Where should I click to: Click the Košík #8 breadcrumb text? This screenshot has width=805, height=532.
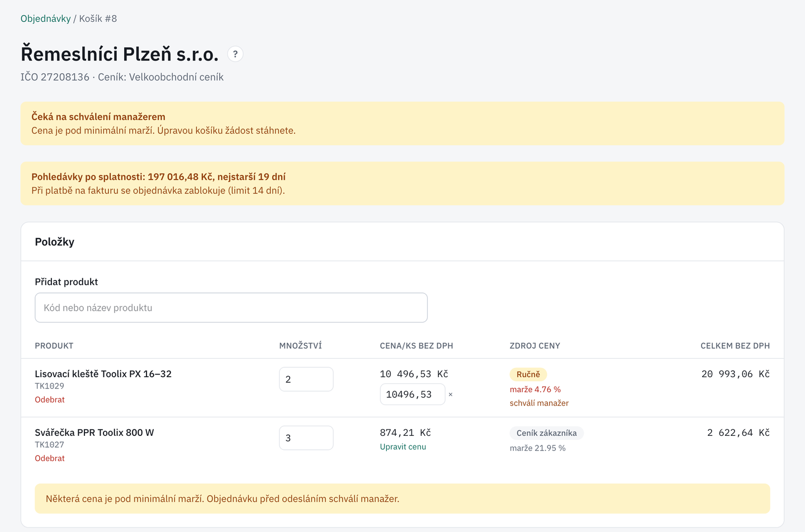98,18
